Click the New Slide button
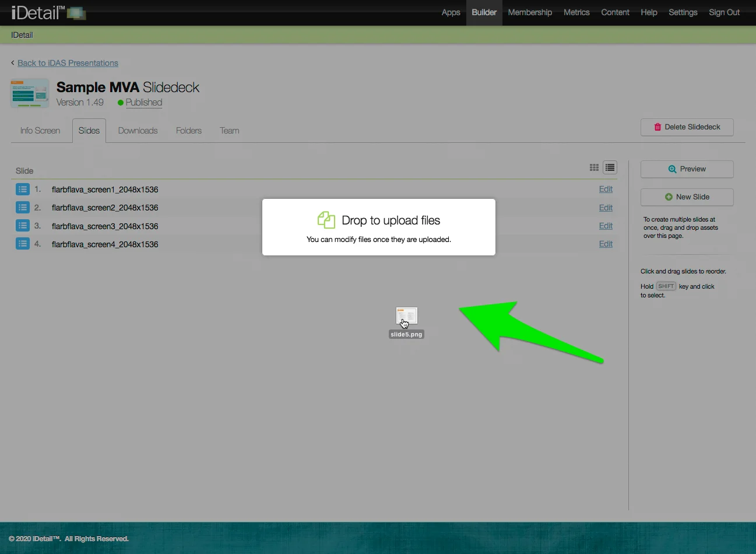The height and width of the screenshot is (554, 756). tap(687, 197)
